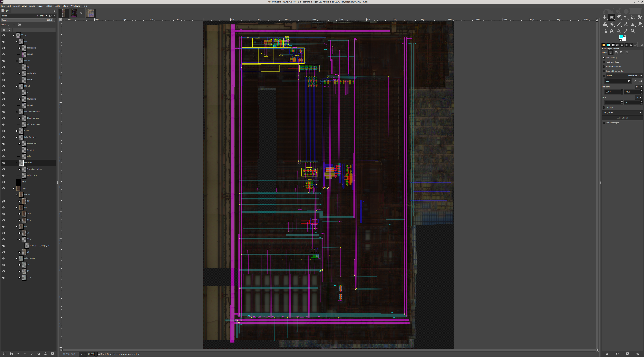Hide the Black layer
The width and height of the screenshot is (644, 357).
tap(4, 182)
